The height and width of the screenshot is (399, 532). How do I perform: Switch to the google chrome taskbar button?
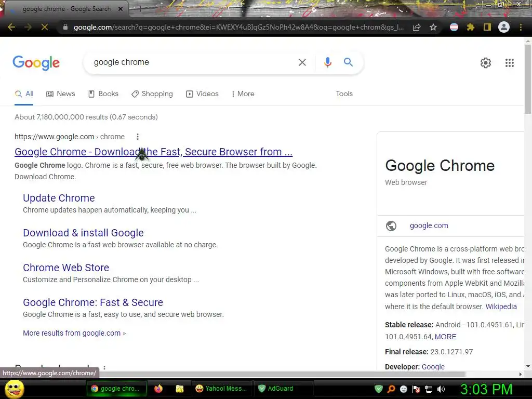117,389
